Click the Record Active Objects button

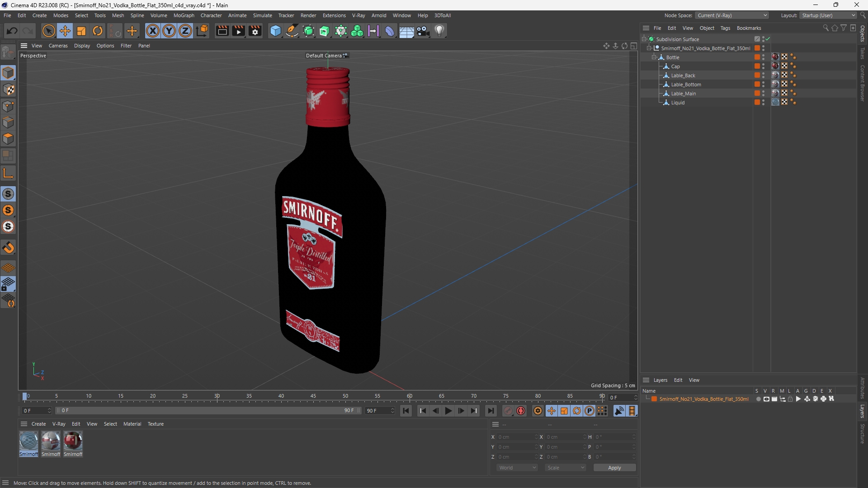[x=508, y=411]
